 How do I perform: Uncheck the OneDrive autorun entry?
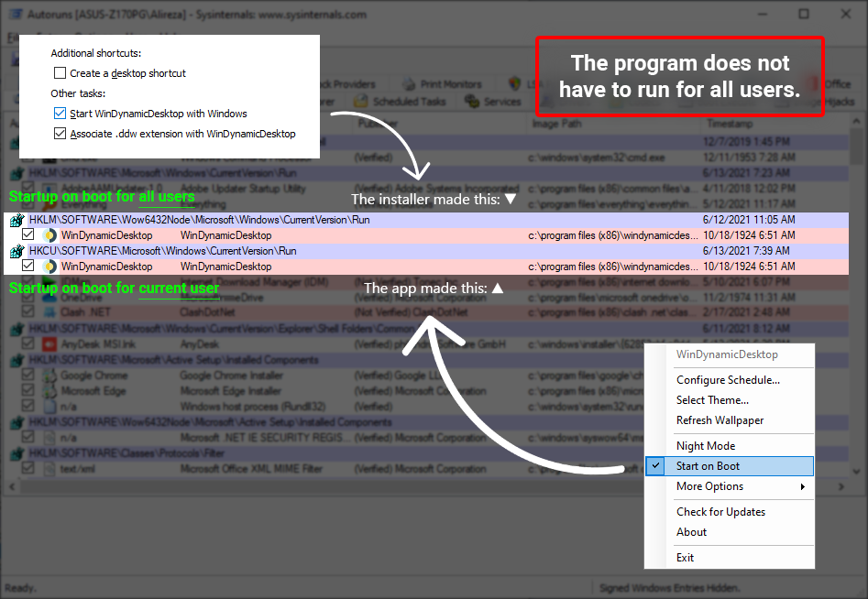click(27, 297)
